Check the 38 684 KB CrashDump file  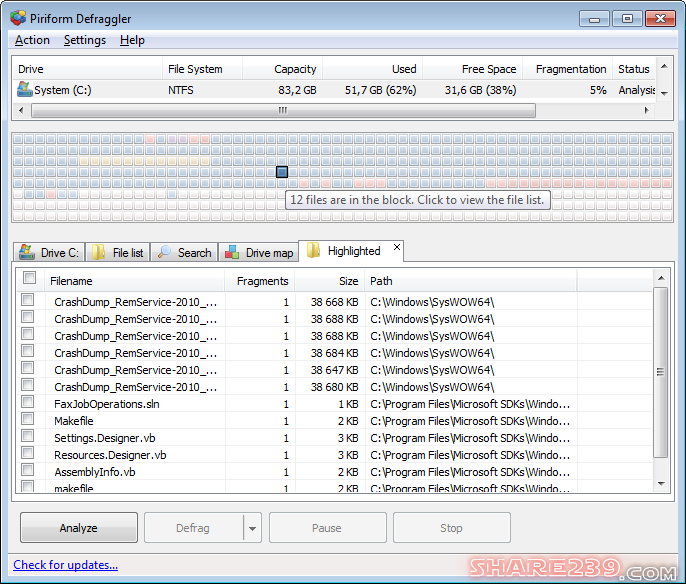click(28, 351)
